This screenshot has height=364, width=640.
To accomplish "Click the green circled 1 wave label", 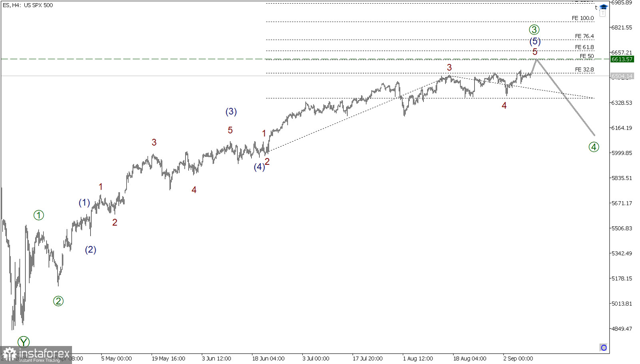I will (x=38, y=215).
